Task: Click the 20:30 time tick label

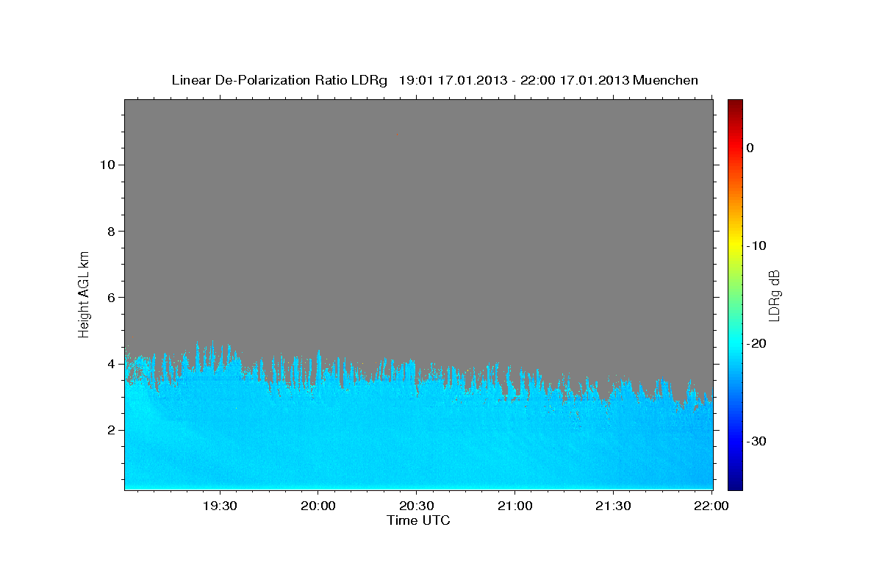Action: point(416,506)
